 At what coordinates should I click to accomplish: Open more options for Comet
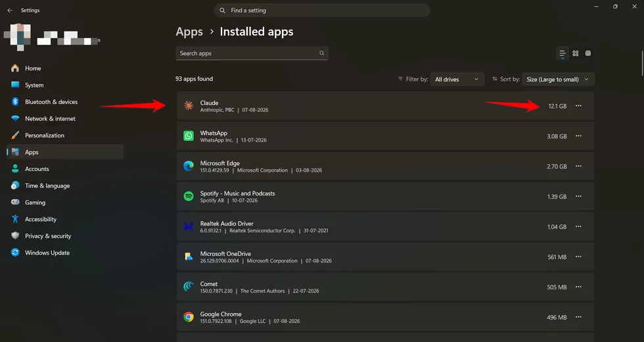pyautogui.click(x=578, y=287)
